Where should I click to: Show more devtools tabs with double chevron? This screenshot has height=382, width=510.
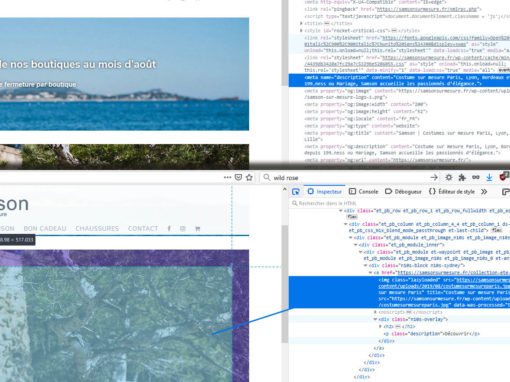coord(484,192)
